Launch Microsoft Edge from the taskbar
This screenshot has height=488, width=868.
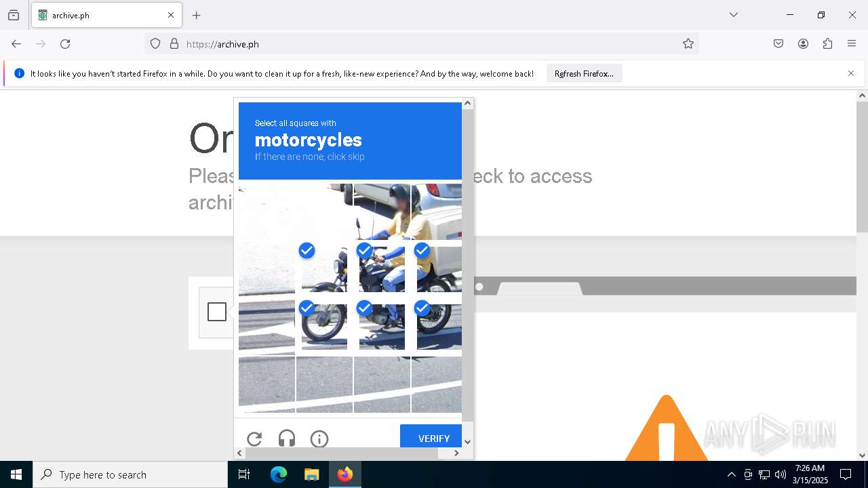[279, 474]
